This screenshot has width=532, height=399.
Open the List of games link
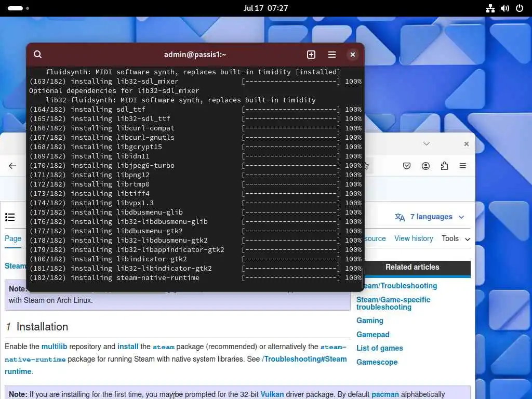tap(380, 348)
